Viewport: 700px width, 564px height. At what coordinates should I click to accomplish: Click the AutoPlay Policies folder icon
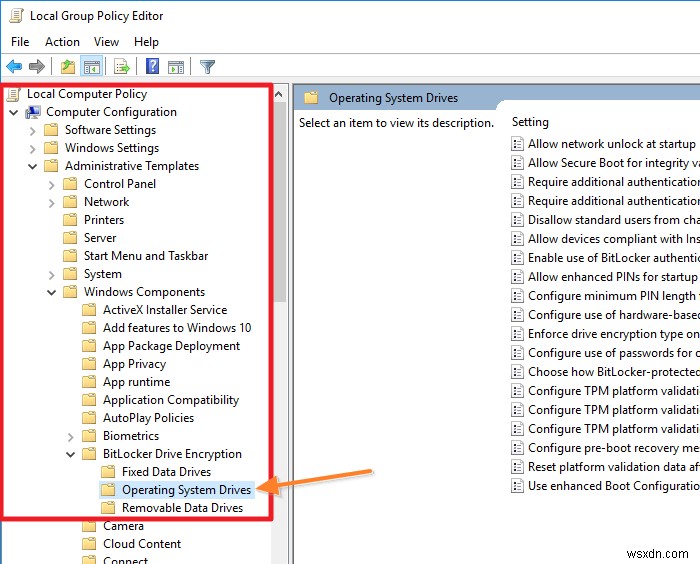click(89, 418)
